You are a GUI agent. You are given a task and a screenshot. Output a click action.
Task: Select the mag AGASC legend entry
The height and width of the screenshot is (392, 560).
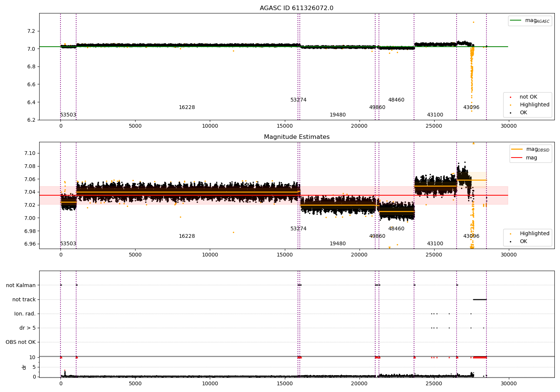[530, 21]
